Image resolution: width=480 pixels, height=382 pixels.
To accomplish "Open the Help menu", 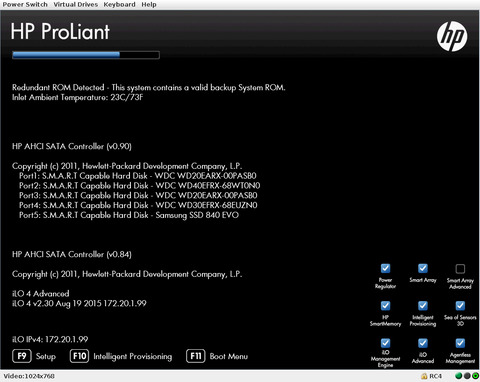I will (149, 5).
